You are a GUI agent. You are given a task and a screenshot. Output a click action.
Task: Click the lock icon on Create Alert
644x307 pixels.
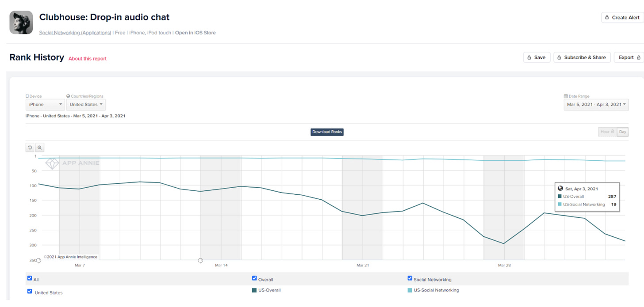point(607,18)
